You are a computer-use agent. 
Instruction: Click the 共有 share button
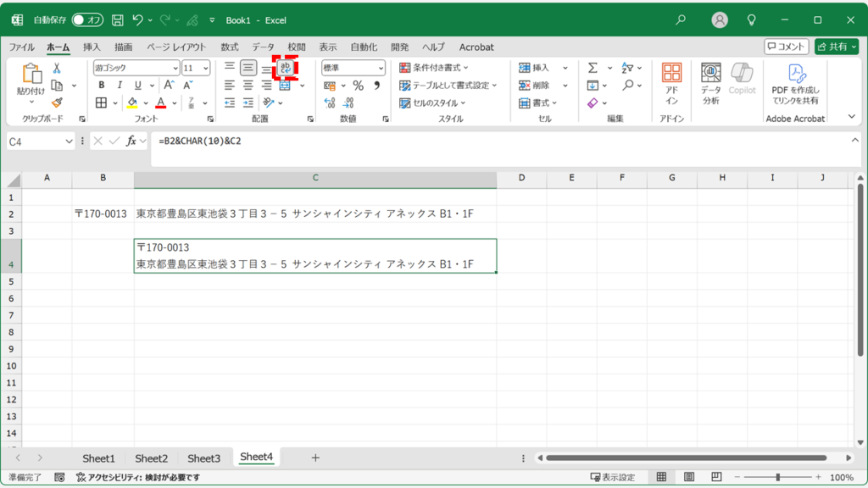[837, 47]
